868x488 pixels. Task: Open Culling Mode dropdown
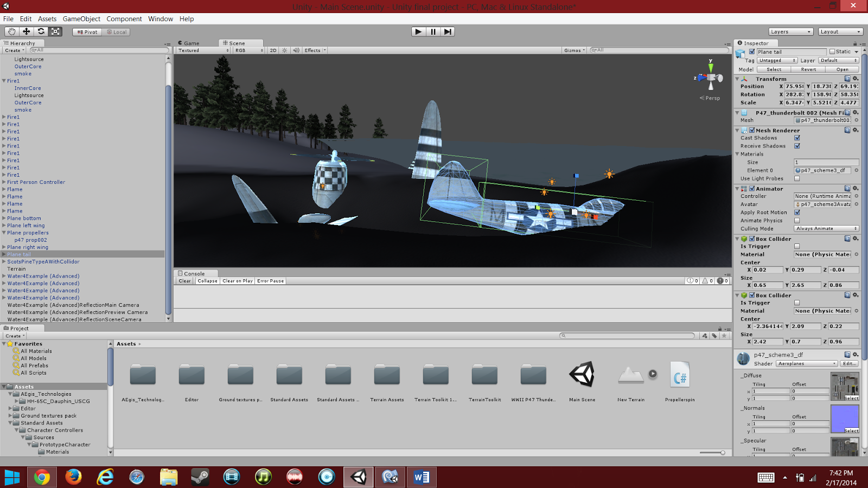826,229
